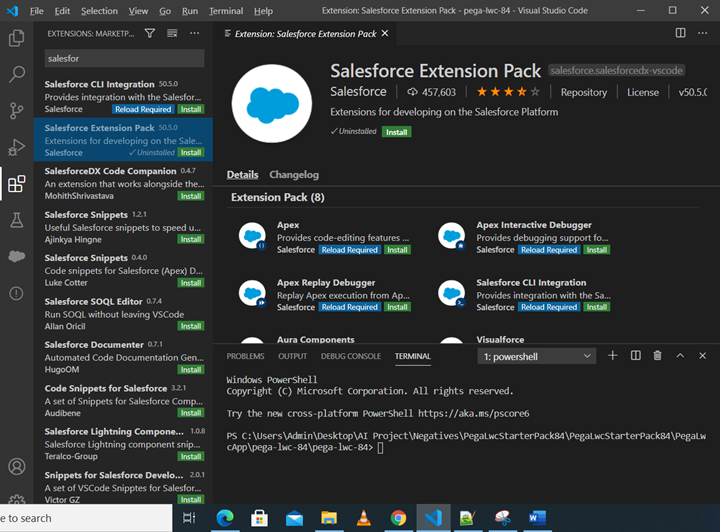Open the Terminal menu
Viewport: 720px width, 532px height.
point(226,11)
